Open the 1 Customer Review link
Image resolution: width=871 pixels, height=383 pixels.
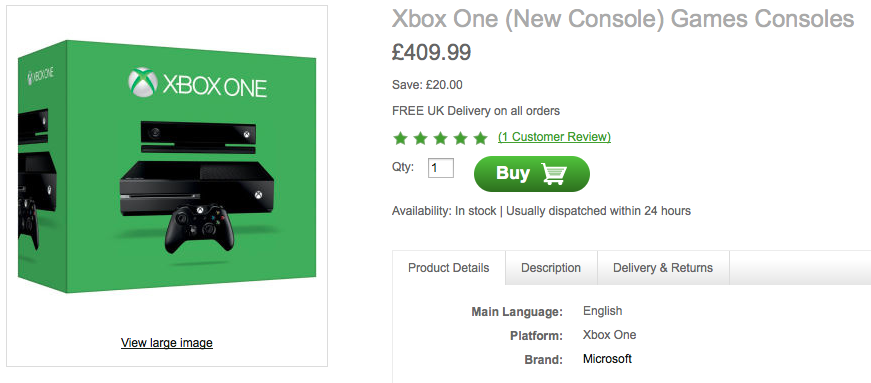pyautogui.click(x=554, y=137)
